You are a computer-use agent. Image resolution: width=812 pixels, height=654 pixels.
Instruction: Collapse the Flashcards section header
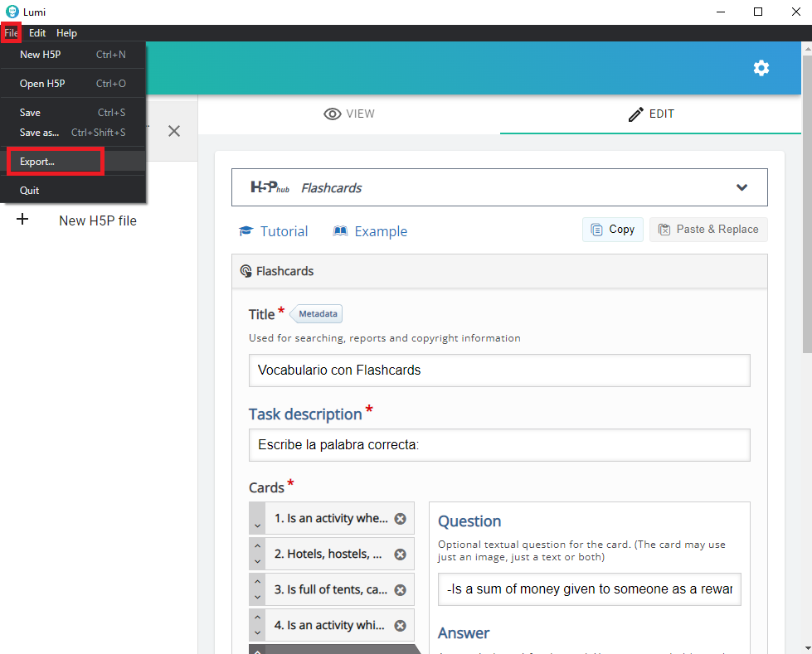pyautogui.click(x=499, y=271)
